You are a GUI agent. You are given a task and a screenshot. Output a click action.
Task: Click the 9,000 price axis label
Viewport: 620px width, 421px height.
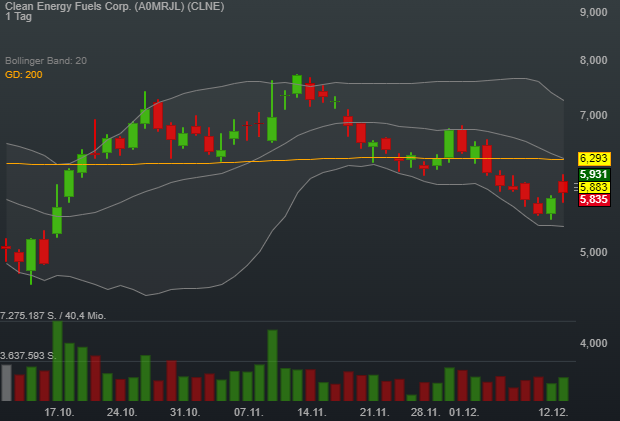tap(594, 12)
